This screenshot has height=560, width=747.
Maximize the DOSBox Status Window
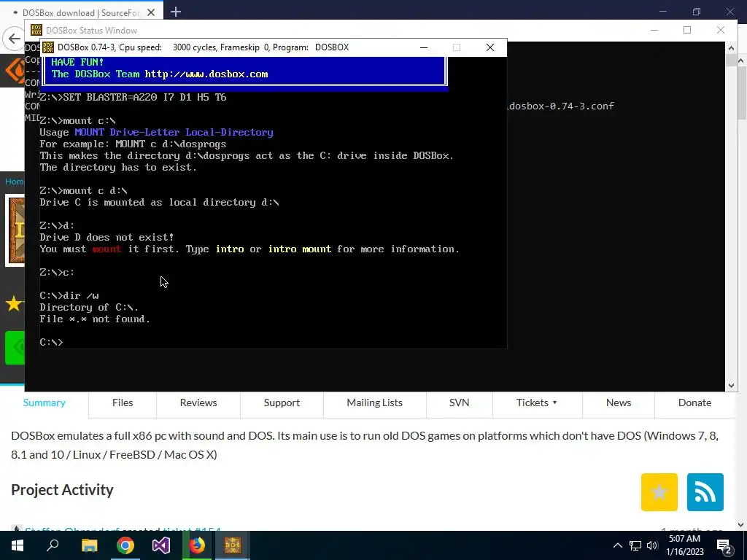tap(687, 30)
